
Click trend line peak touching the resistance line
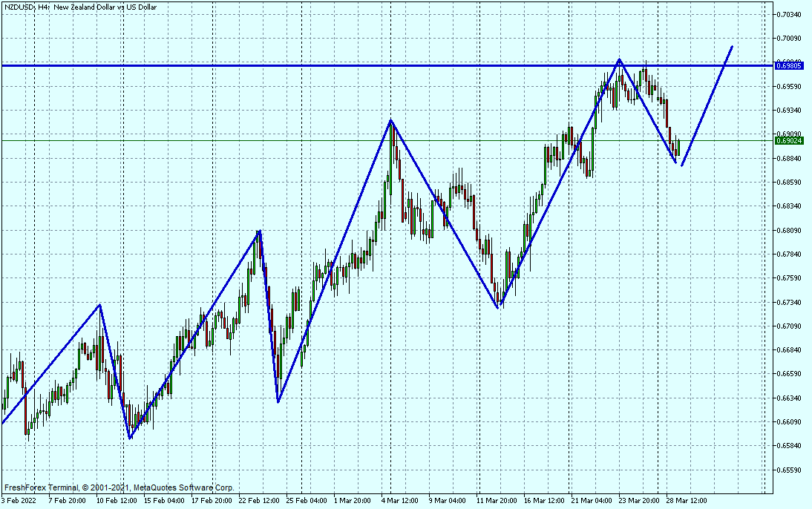(x=619, y=59)
